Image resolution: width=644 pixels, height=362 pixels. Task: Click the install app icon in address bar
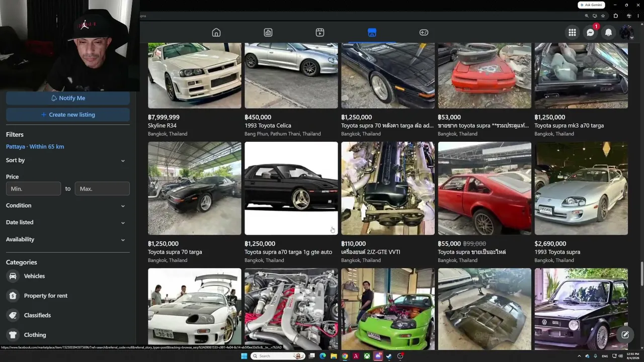(x=595, y=16)
